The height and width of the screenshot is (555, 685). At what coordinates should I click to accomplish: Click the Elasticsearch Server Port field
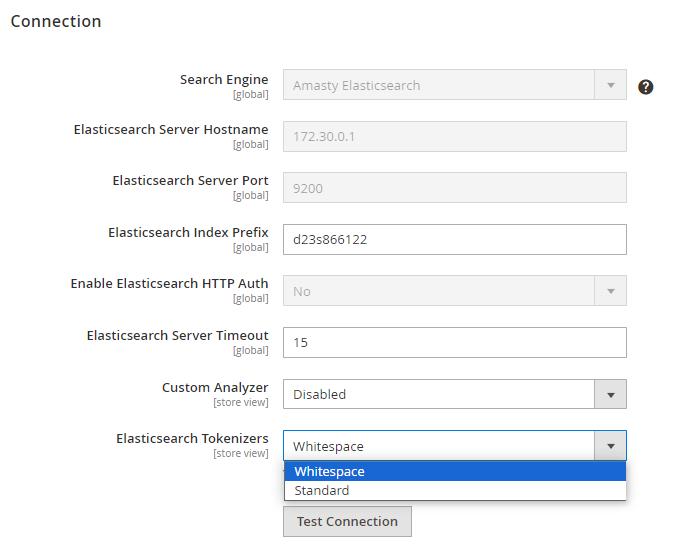pos(455,188)
